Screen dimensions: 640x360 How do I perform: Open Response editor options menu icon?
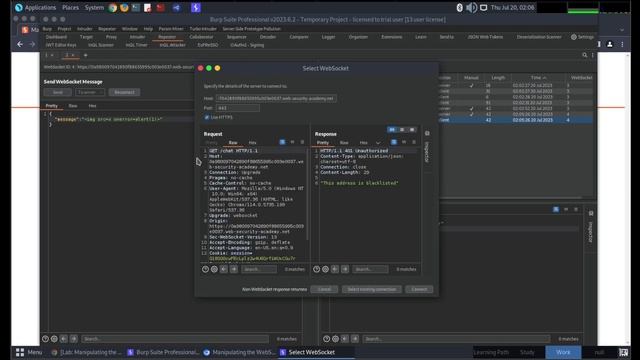coord(413,142)
